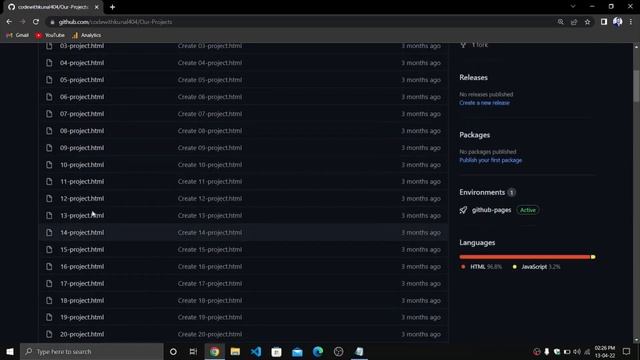Open Task View in taskbar
The height and width of the screenshot is (360, 640).
tap(193, 351)
